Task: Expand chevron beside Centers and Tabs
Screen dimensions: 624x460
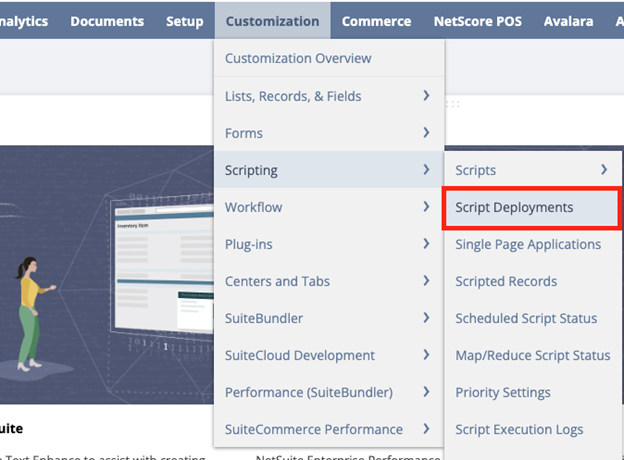Action: coord(426,281)
